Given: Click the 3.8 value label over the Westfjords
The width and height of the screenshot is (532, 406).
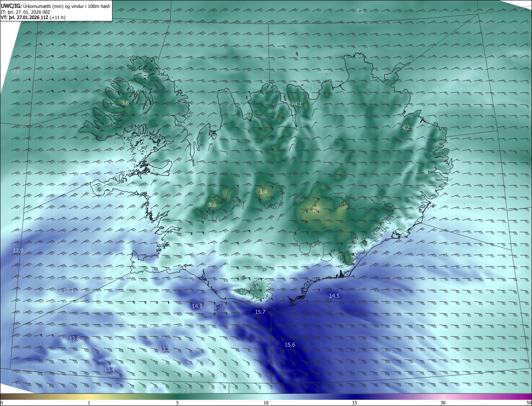Looking at the screenshot, I should 125,102.
